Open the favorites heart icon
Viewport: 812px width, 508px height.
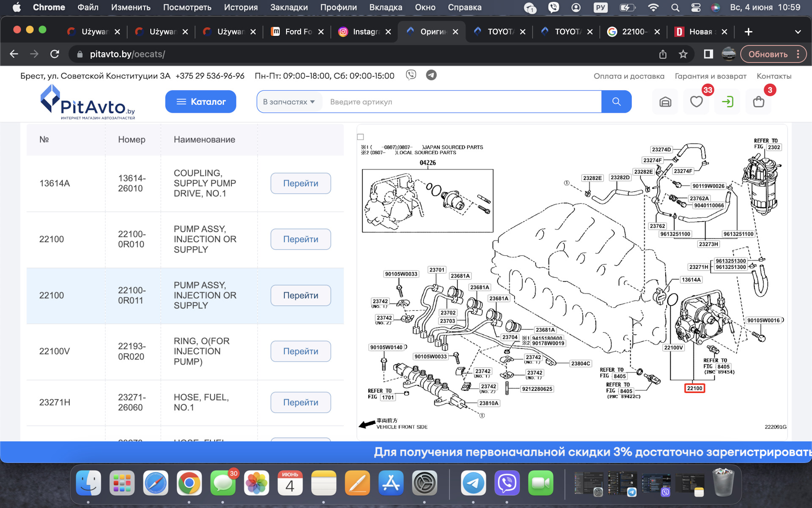[696, 102]
